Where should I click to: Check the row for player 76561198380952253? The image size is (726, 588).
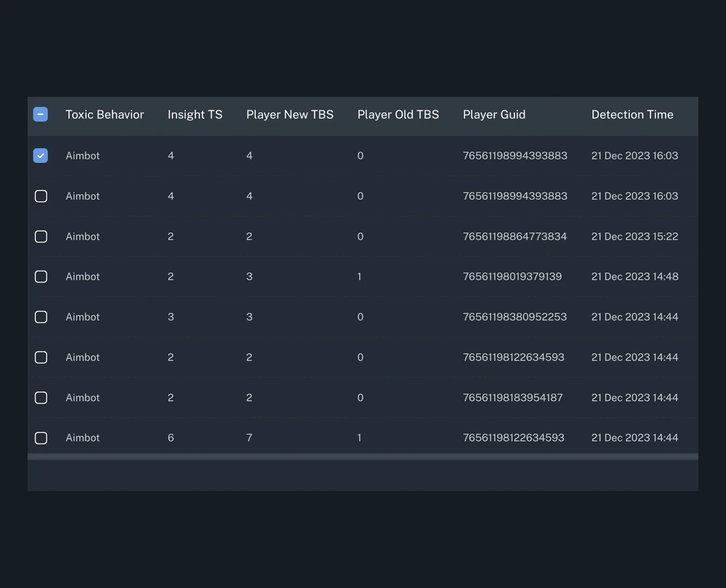tap(40, 317)
